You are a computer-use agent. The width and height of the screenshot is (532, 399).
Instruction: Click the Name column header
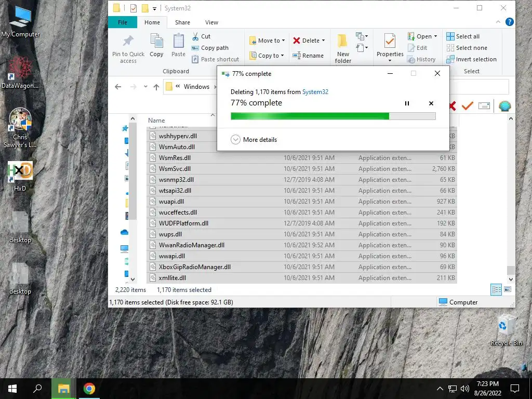pyautogui.click(x=156, y=121)
